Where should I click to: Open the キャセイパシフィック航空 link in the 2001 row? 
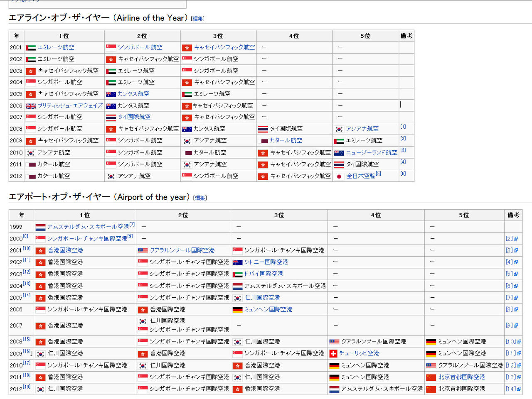click(224, 47)
